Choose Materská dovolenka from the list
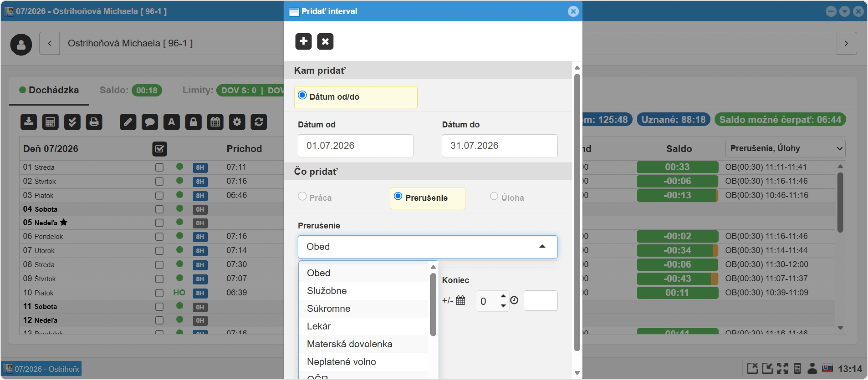 tap(363, 344)
